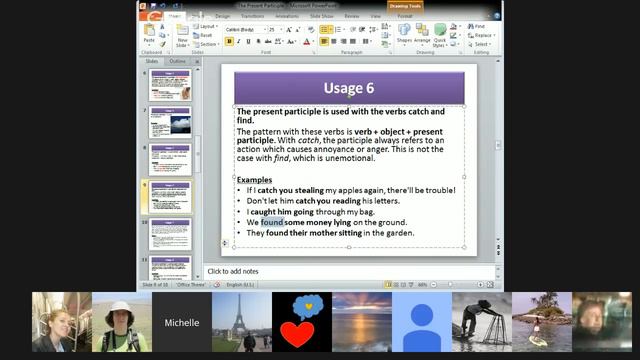The image size is (640, 360).
Task: Open the Design ribbon tab
Action: (222, 16)
